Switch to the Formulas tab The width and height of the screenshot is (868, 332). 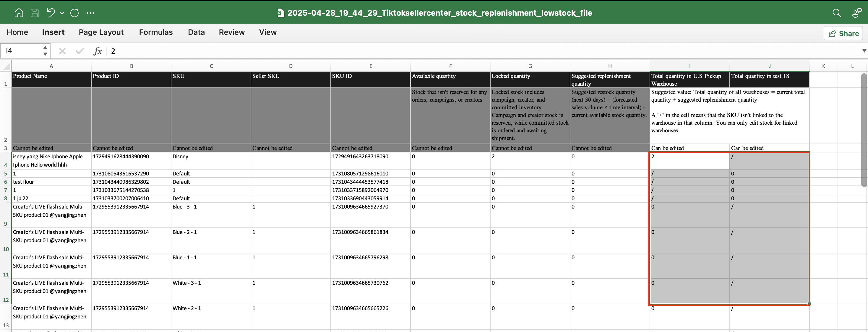click(156, 32)
